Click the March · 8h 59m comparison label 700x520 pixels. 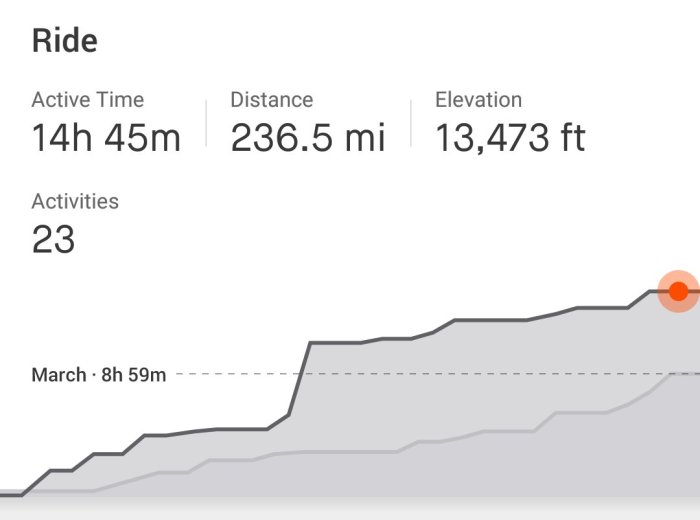pyautogui.click(x=99, y=375)
